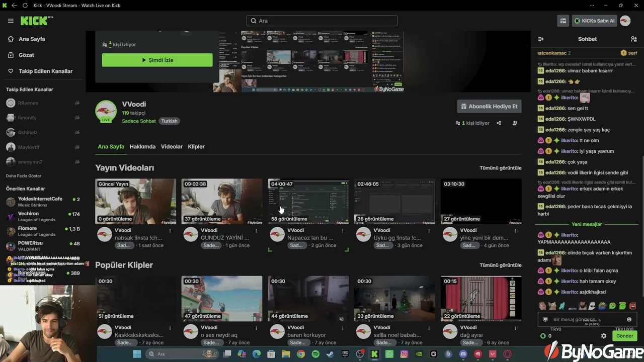Open the emoji picker in chat
The width and height of the screenshot is (644, 362).
point(629,319)
